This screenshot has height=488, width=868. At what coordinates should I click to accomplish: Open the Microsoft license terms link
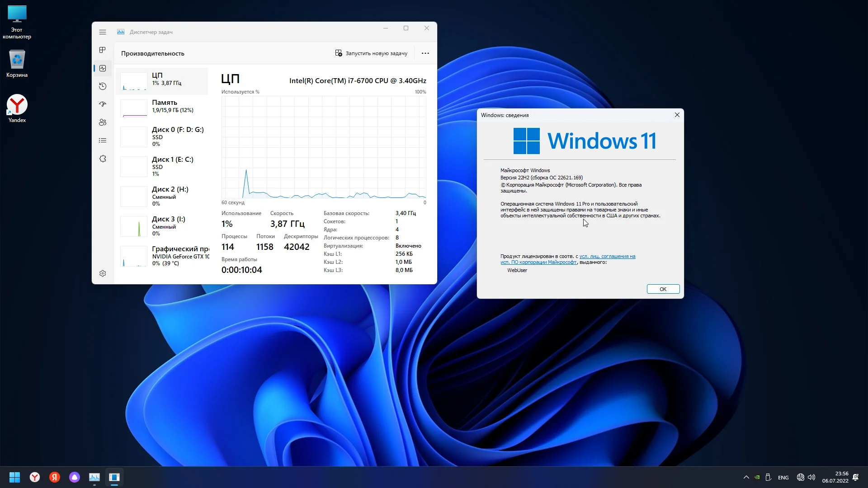607,257
